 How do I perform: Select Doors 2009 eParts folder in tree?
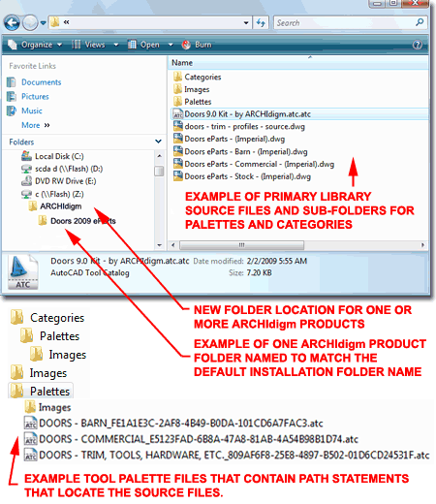[83, 221]
